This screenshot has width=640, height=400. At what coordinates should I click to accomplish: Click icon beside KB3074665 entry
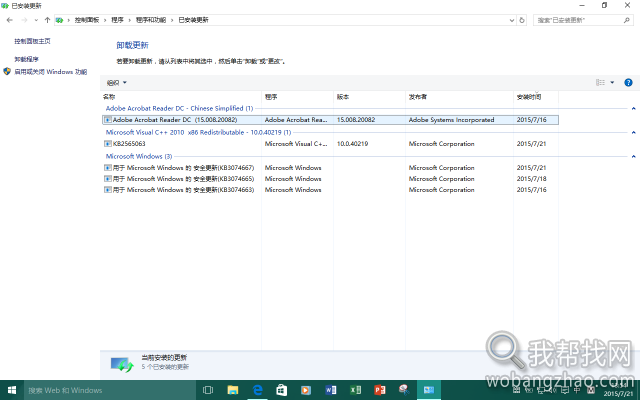pos(108,179)
